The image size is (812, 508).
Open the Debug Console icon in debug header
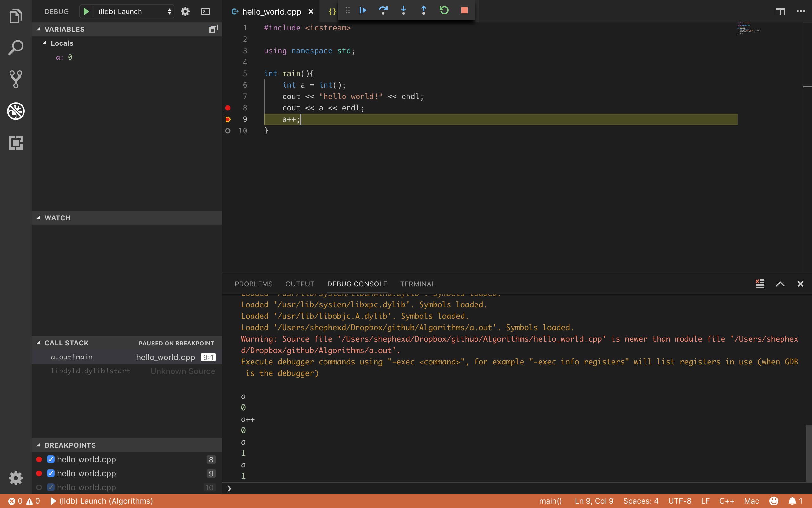pos(205,11)
